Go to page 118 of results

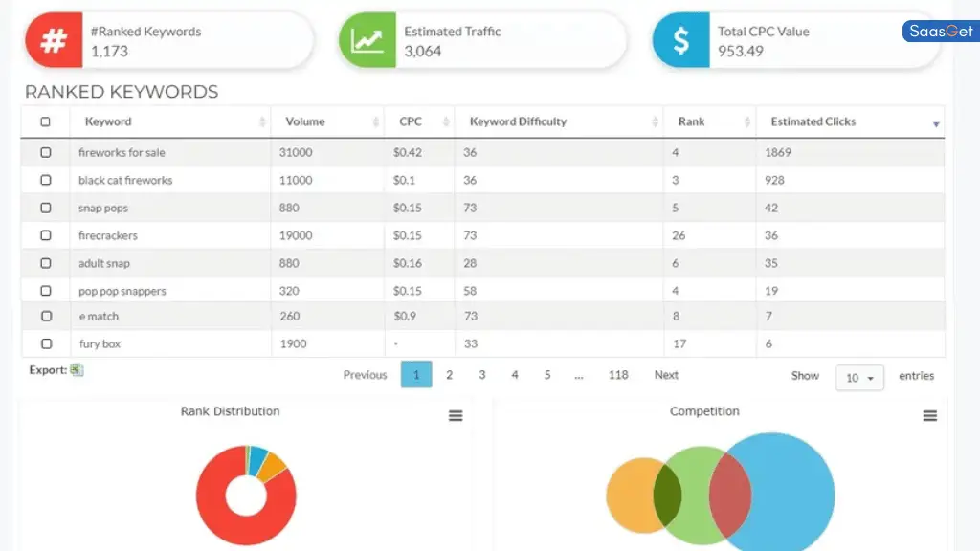[618, 375]
